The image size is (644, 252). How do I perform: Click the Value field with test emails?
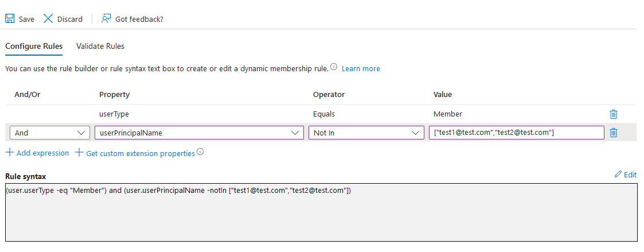pos(516,133)
